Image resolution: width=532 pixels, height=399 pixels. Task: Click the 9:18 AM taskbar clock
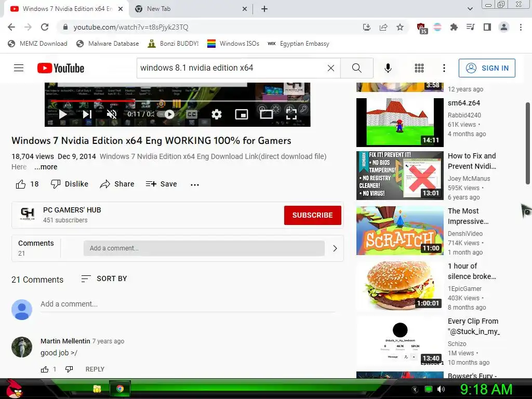(486, 389)
